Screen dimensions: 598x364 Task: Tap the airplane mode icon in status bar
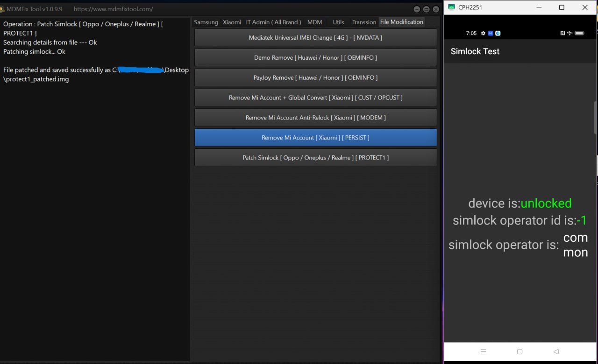(570, 33)
